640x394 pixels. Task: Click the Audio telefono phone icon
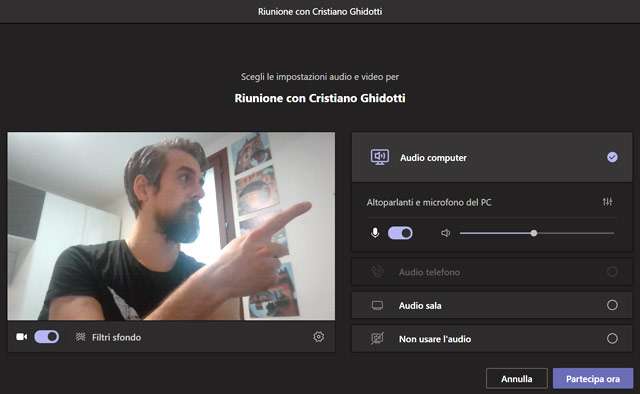click(x=377, y=272)
